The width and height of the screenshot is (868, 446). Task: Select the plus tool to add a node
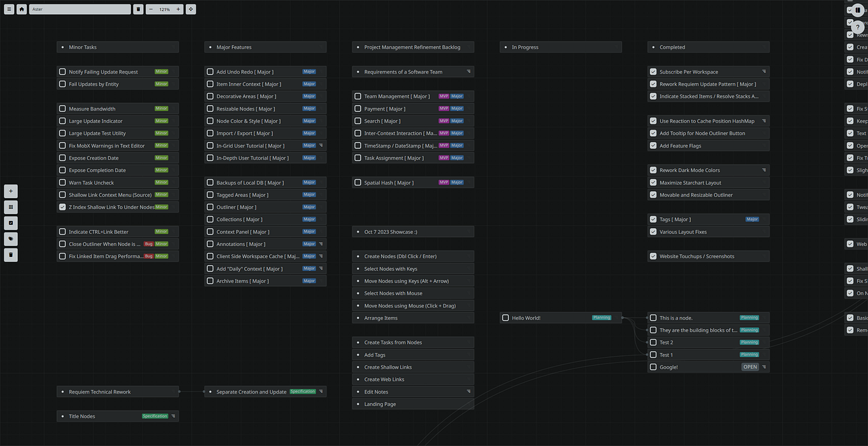coord(10,190)
